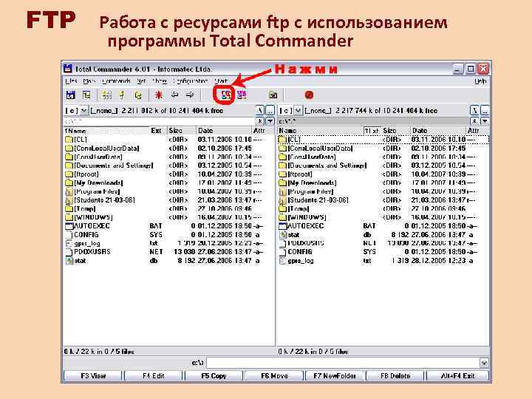Image resolution: width=532 pixels, height=399 pixels.
Task: Click the right panel parent directory button
Action: [x=485, y=111]
